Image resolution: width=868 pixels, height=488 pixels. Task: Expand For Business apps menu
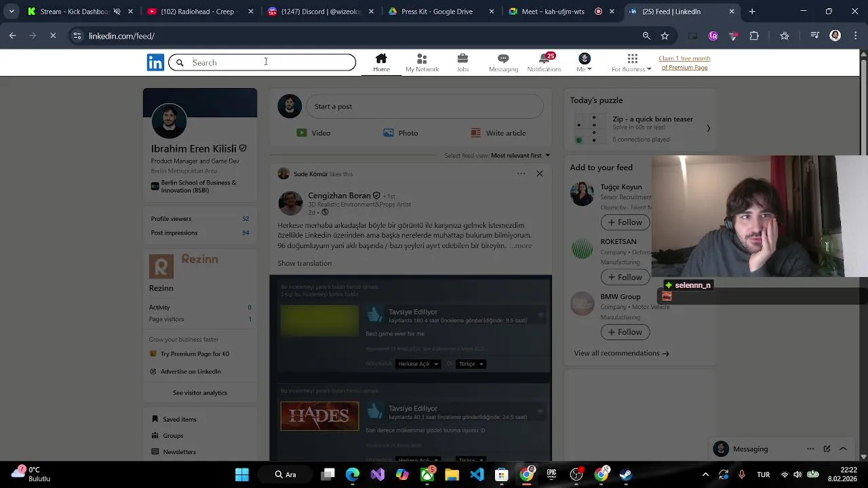click(631, 62)
